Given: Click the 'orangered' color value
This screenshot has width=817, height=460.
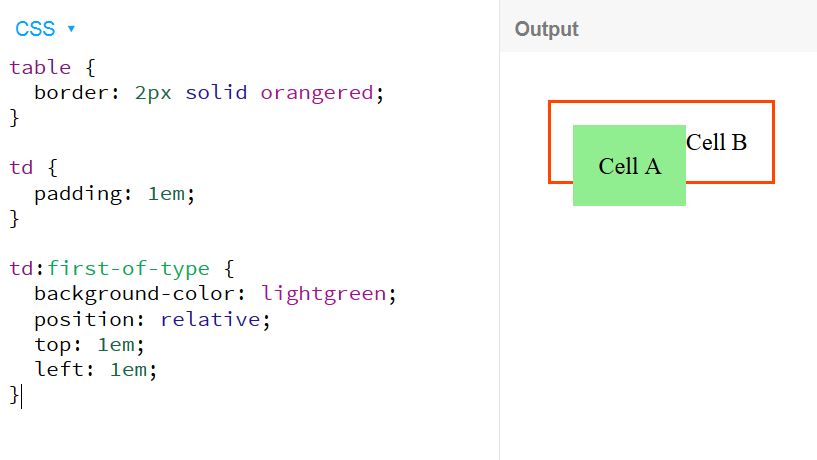Looking at the screenshot, I should (x=316, y=93).
